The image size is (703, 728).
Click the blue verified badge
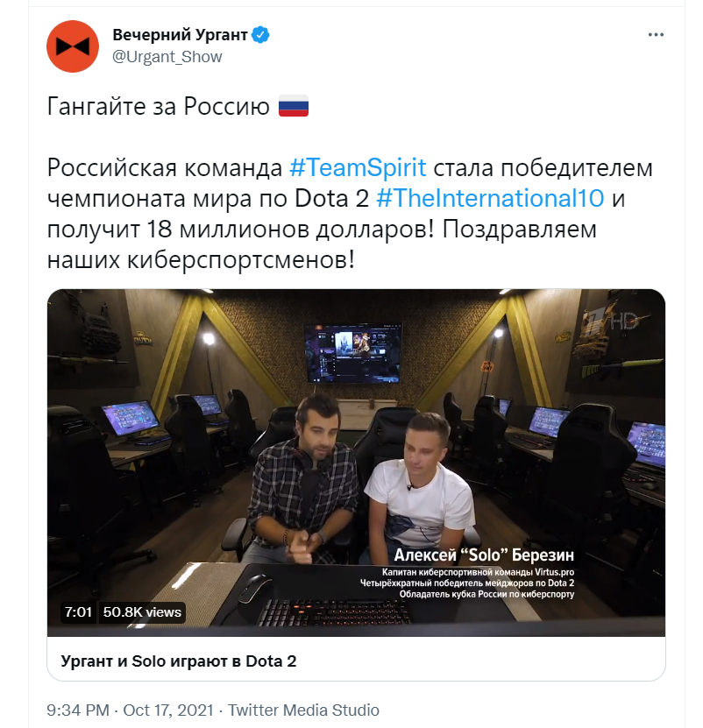coord(260,35)
